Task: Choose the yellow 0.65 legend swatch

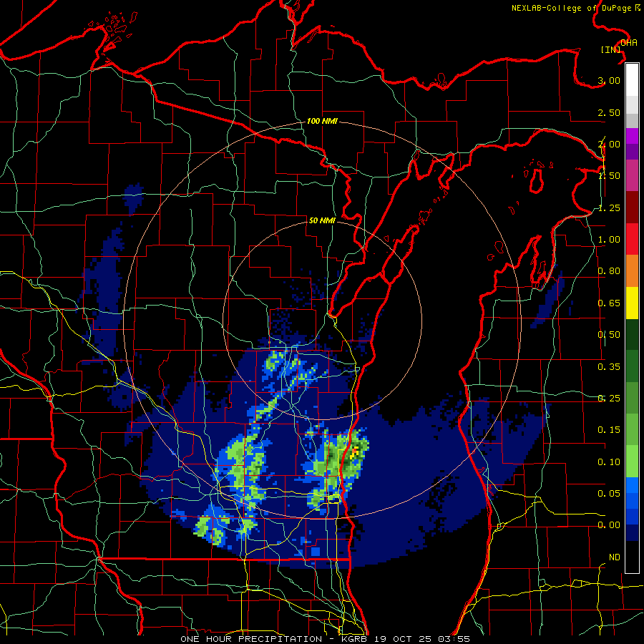Action: point(632,303)
